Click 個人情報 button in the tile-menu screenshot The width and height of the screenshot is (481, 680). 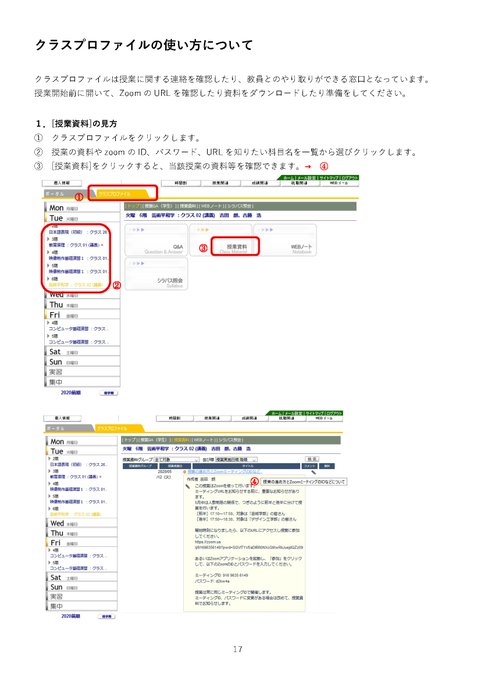click(x=62, y=183)
